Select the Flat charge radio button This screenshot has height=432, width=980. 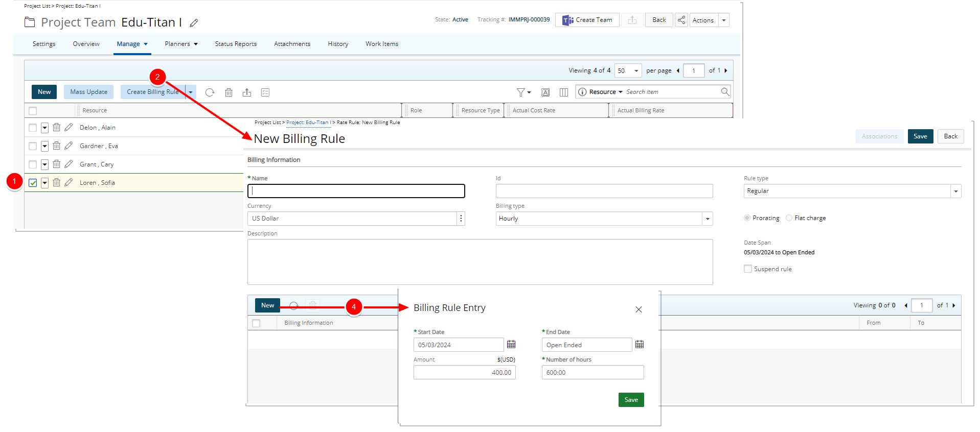coord(789,218)
